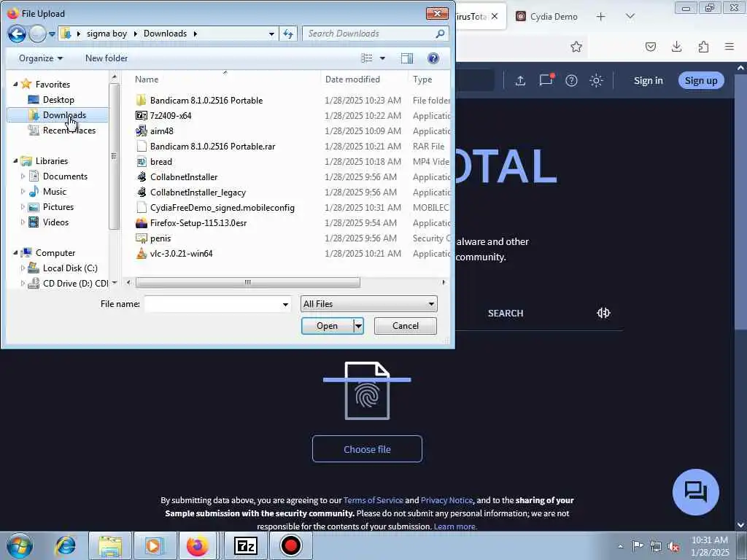Select the 7z2409-x64 file icon

[x=141, y=116]
